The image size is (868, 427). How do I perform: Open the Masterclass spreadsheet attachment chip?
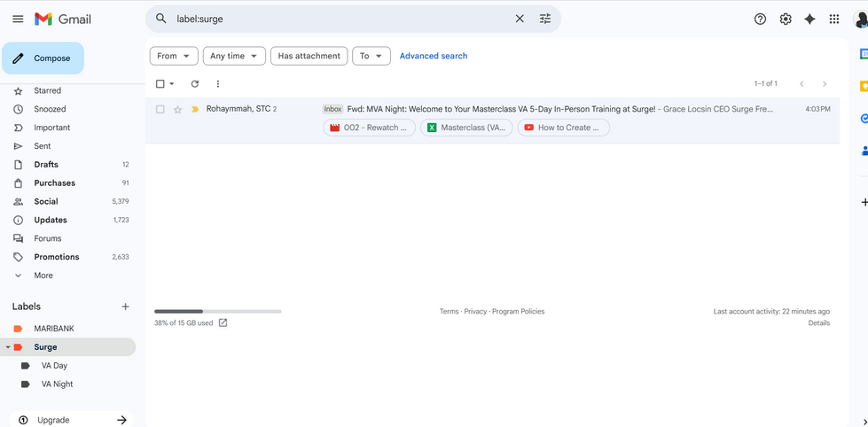[466, 128]
